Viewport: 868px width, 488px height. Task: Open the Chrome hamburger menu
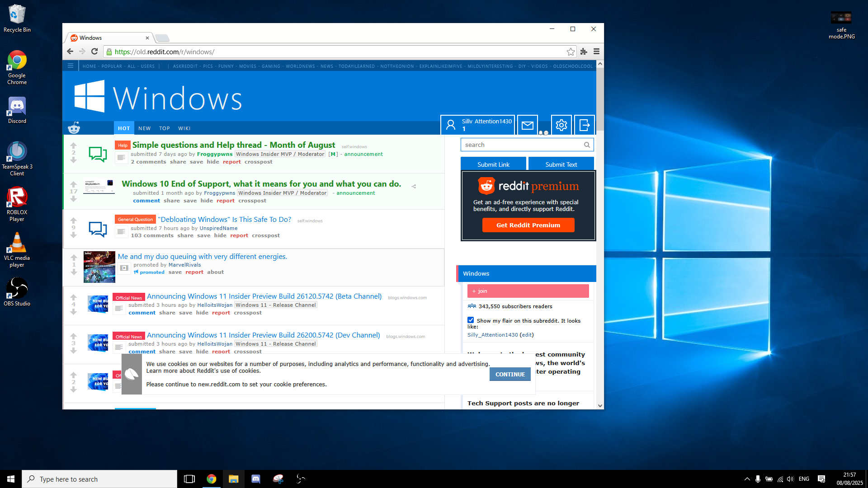596,52
